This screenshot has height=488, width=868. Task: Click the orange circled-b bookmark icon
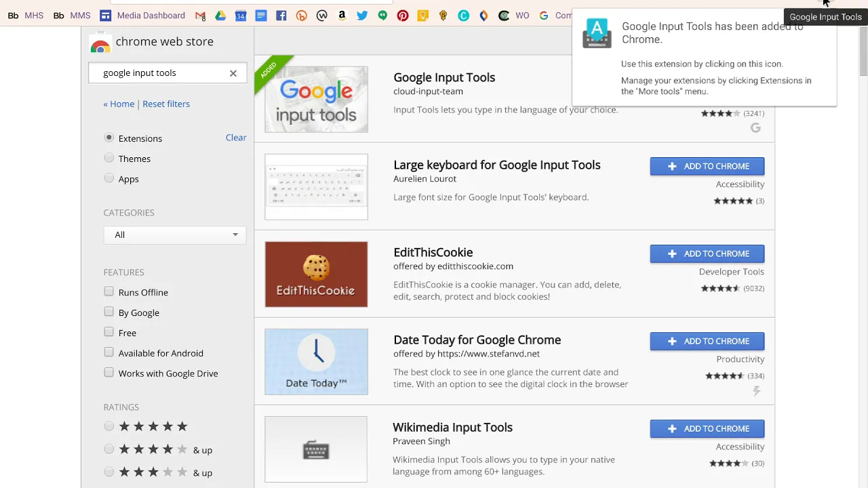click(x=302, y=16)
